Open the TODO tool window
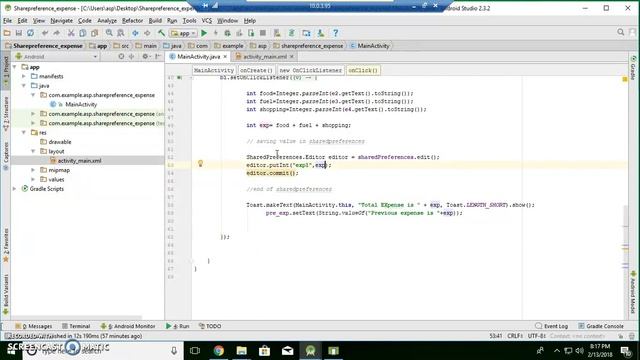This screenshot has height=360, width=640. pos(210,326)
